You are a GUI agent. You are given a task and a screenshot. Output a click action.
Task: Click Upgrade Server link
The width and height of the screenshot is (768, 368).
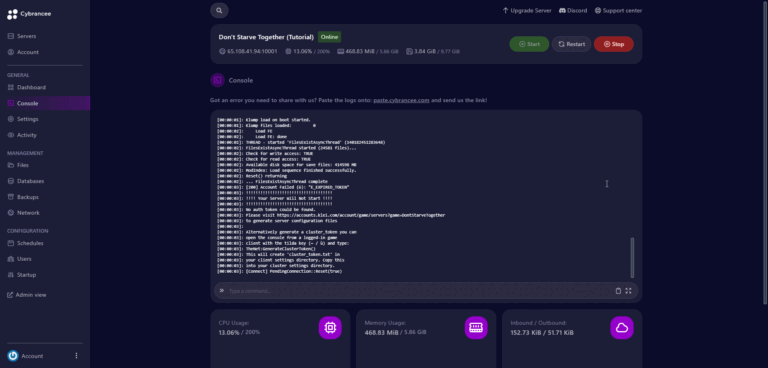click(527, 10)
